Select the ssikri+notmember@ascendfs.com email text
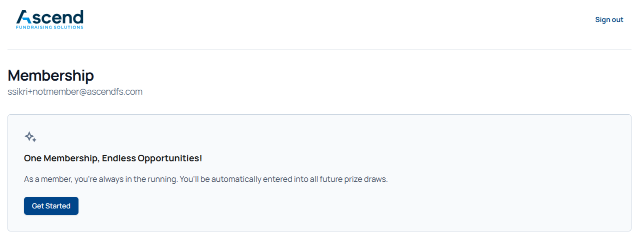The height and width of the screenshot is (252, 644). (75, 92)
